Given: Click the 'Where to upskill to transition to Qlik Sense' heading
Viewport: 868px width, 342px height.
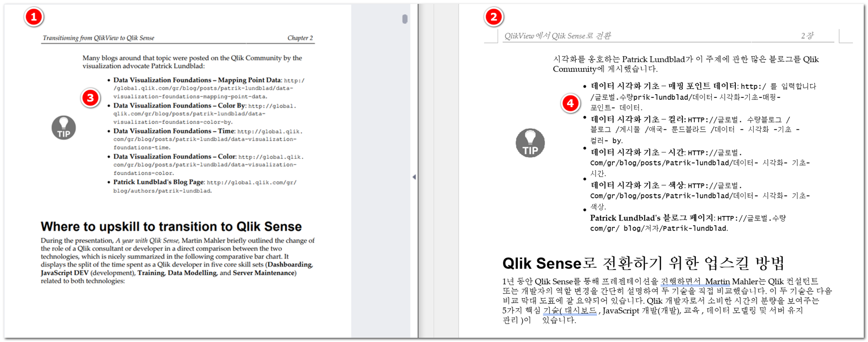Looking at the screenshot, I should pos(171,227).
